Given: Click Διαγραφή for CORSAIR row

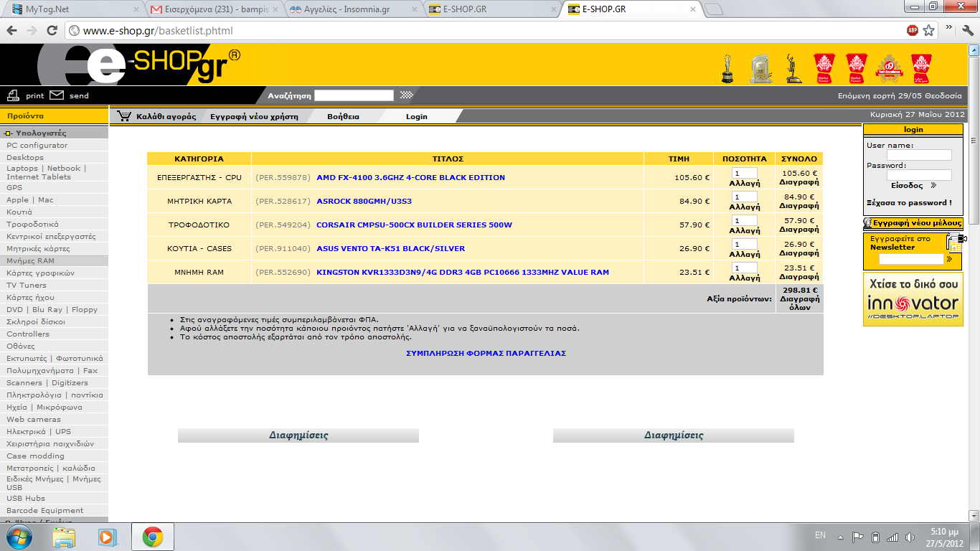Looking at the screenshot, I should pyautogui.click(x=799, y=230).
